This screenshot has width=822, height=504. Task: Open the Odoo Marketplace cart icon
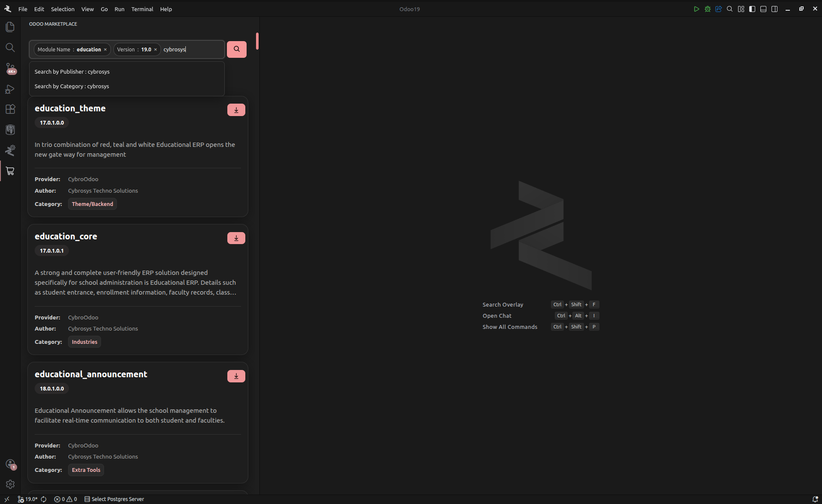(x=10, y=171)
